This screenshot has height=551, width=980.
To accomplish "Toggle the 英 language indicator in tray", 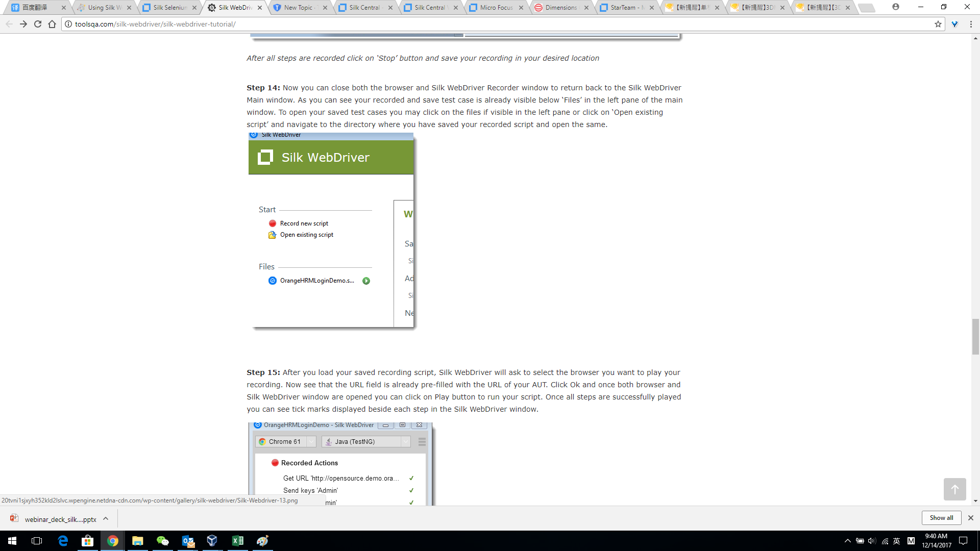I will [897, 541].
